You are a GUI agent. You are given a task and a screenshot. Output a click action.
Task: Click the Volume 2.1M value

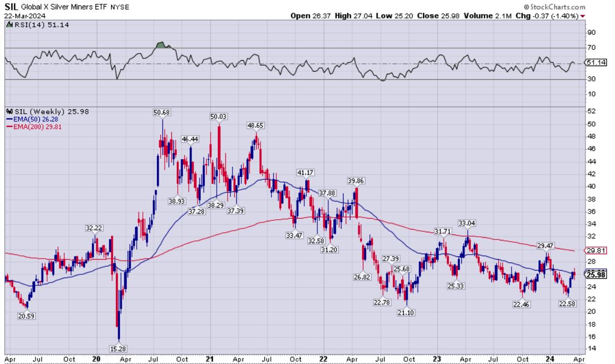point(488,16)
